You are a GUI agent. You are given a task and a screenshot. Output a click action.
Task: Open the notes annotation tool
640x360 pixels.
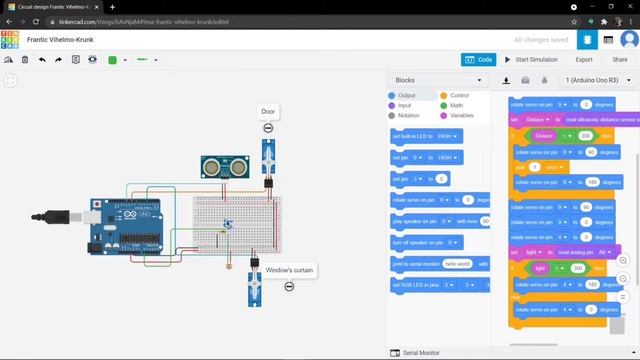point(76,60)
